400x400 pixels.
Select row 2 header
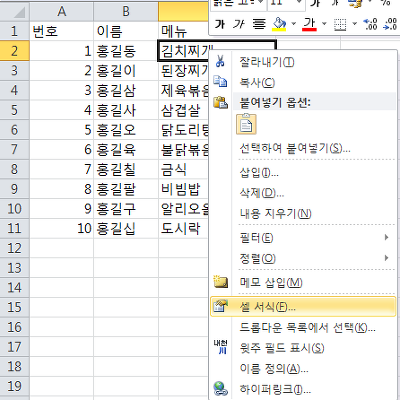point(14,51)
